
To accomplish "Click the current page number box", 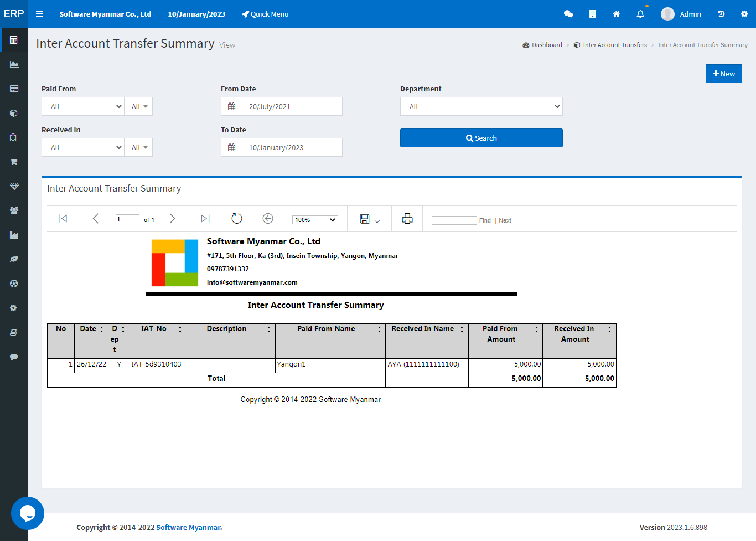I will [127, 219].
